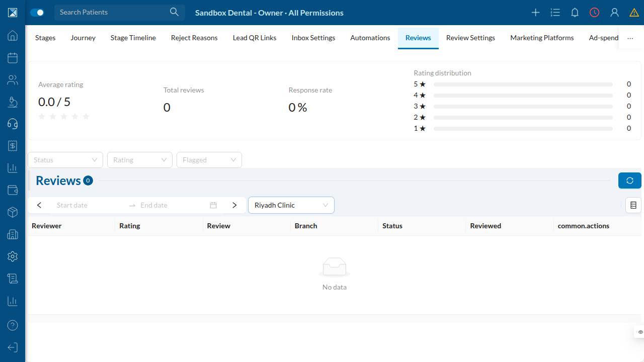Open the Status filter dropdown
The height and width of the screenshot is (362, 644).
pos(65,160)
